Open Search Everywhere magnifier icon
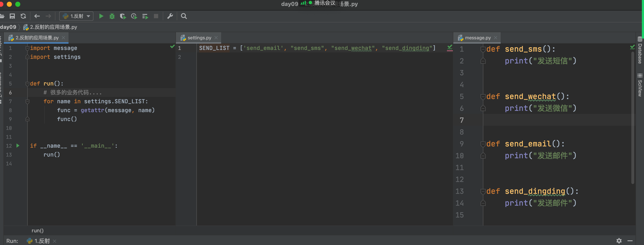 coord(184,16)
